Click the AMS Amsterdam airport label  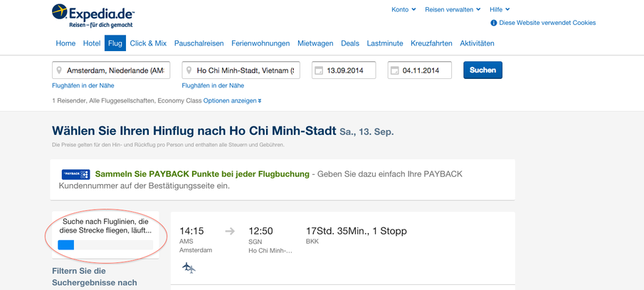click(196, 246)
